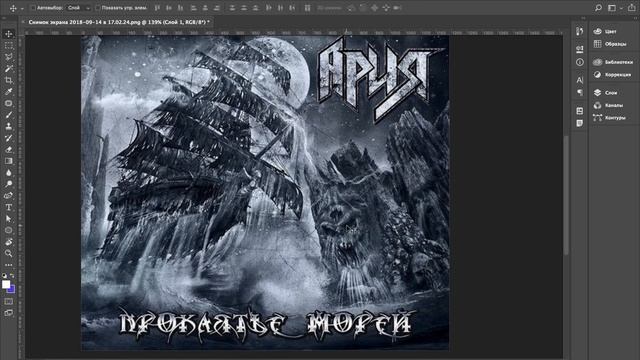This screenshot has height=360, width=640.
Task: Select the Gradient tool
Action: (9, 161)
